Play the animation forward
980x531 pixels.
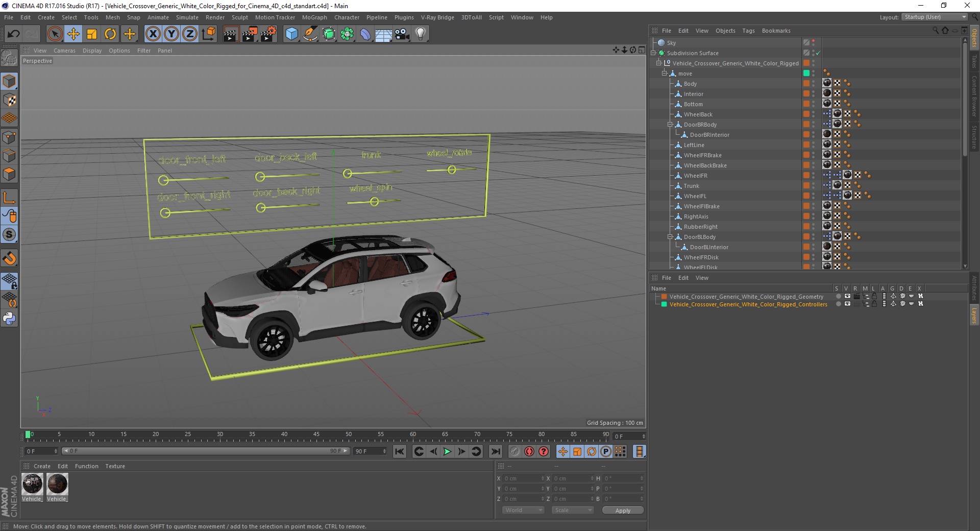coord(447,451)
